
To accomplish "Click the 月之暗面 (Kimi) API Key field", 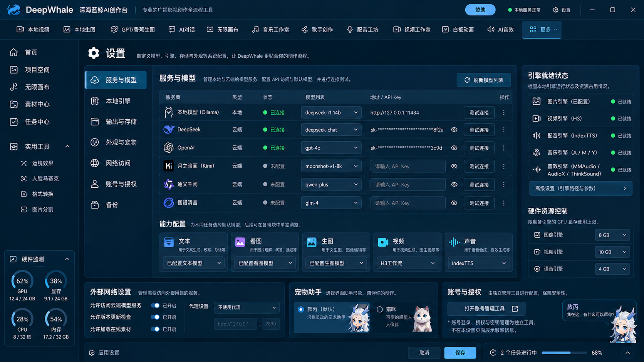I will point(408,166).
